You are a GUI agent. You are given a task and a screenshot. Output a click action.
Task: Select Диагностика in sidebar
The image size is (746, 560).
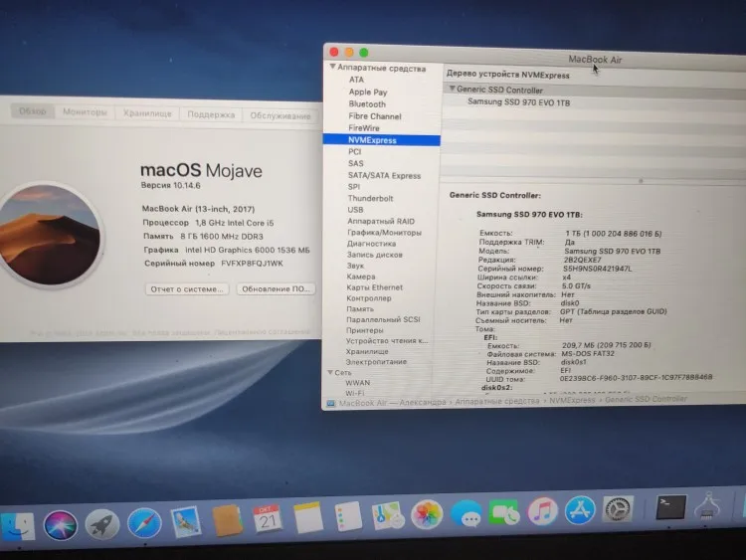pos(371,243)
